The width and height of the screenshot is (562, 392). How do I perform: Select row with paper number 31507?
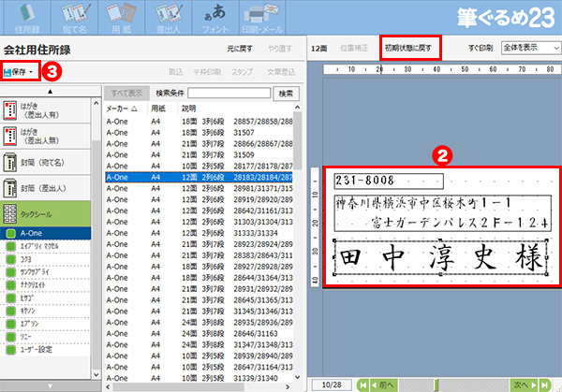(x=199, y=133)
